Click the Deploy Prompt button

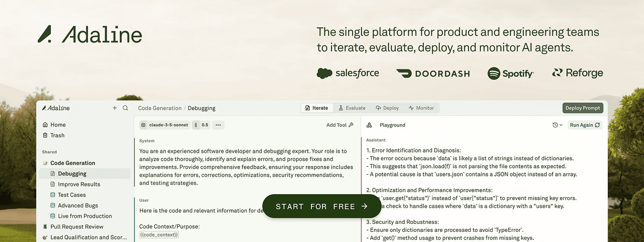click(583, 108)
